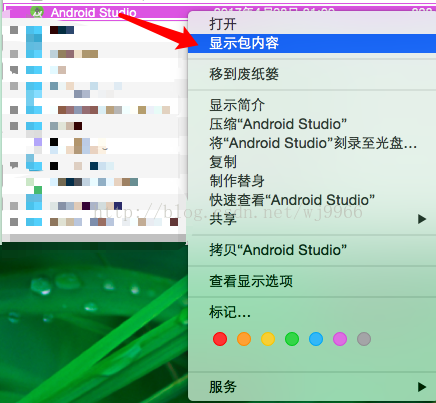The image size is (436, 403).
Task: Open 显示简介 info option
Action: 312,105
